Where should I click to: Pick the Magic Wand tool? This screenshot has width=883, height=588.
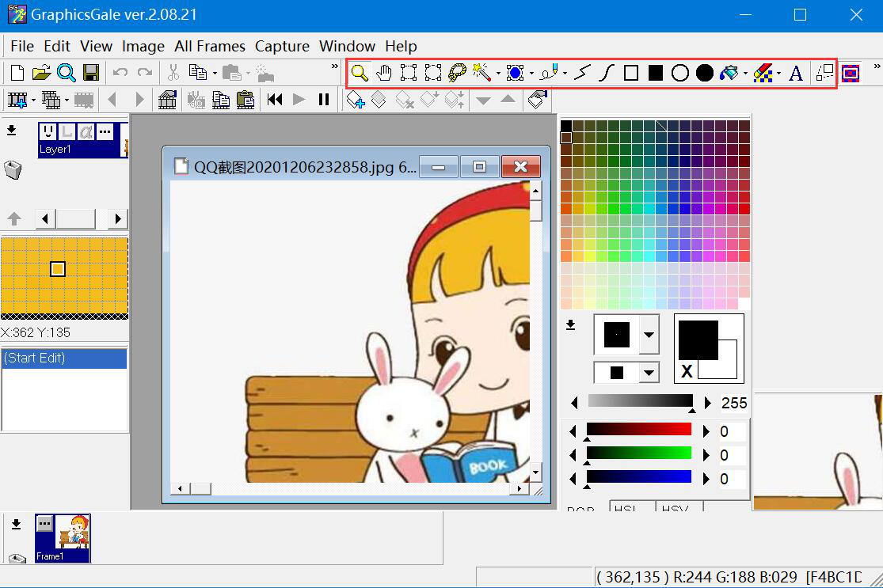pyautogui.click(x=481, y=74)
